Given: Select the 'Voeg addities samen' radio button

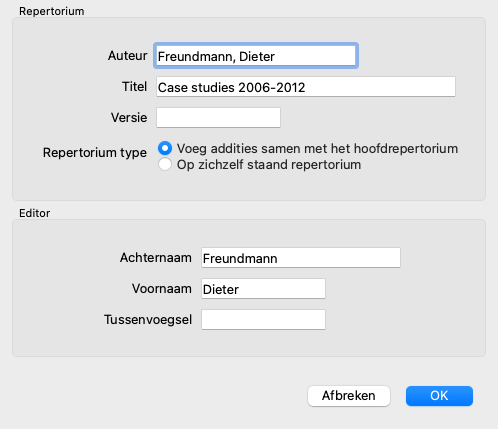Looking at the screenshot, I should pyautogui.click(x=165, y=148).
